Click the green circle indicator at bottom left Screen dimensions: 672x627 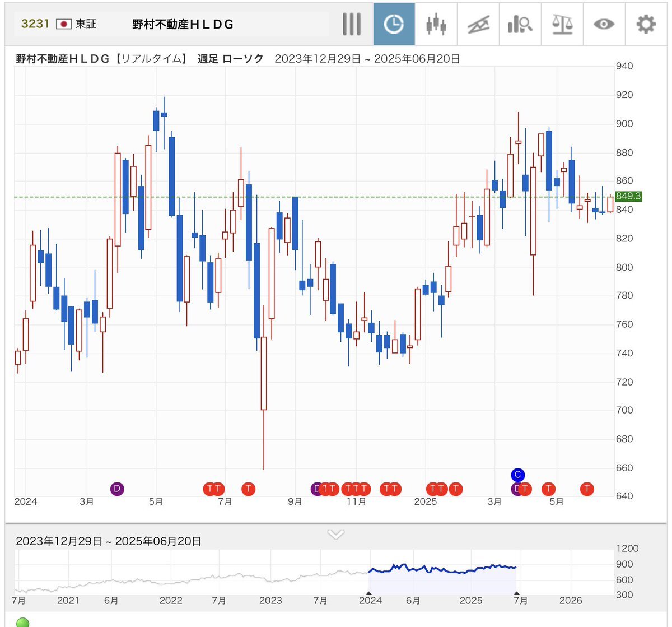coord(22,623)
